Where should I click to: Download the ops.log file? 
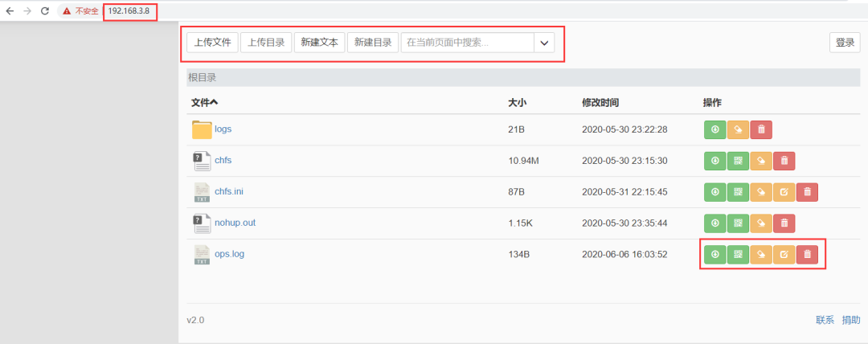click(714, 255)
